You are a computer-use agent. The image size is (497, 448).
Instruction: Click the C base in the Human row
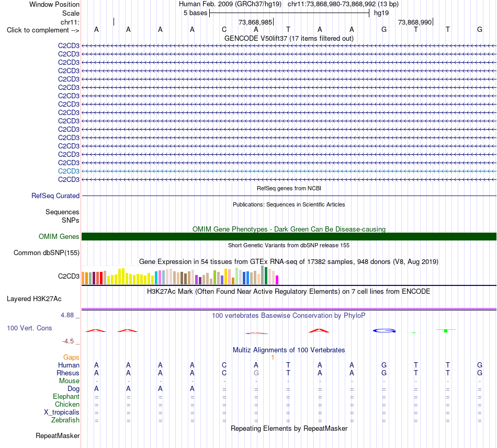point(224,365)
